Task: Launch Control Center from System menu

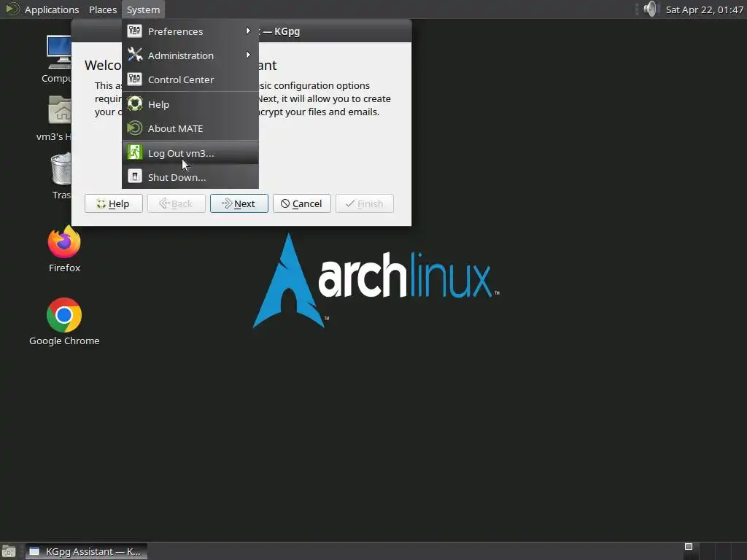Action: point(190,79)
